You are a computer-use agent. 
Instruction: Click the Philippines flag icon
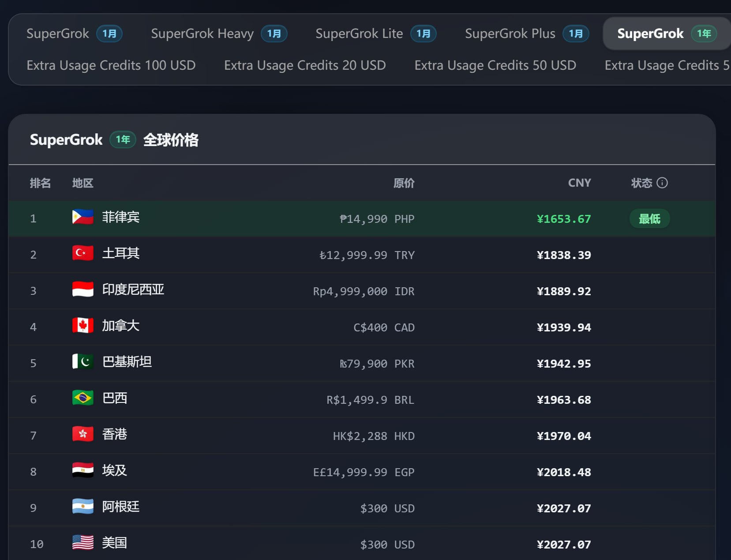coord(83,217)
